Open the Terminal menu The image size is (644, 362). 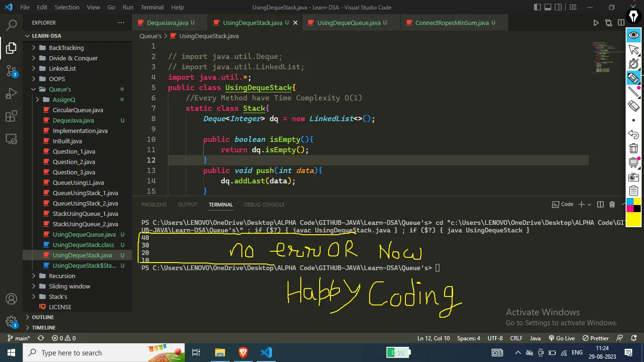point(152,7)
